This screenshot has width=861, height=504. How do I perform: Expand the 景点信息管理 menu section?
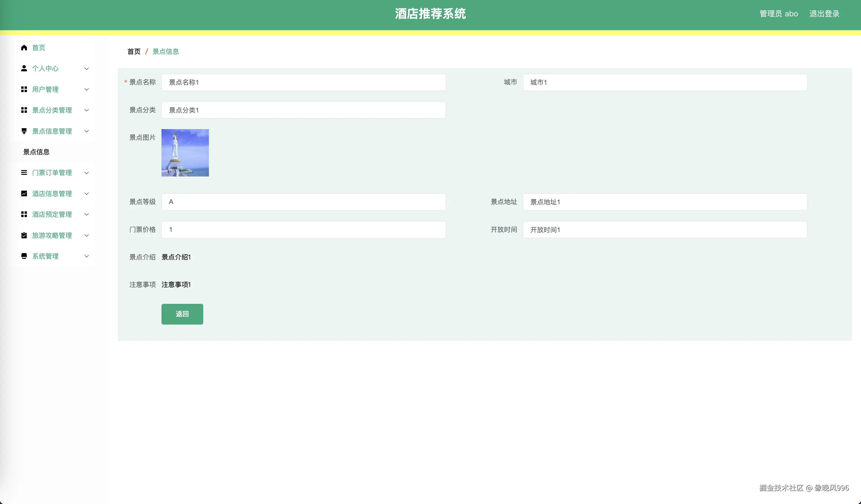[87, 131]
